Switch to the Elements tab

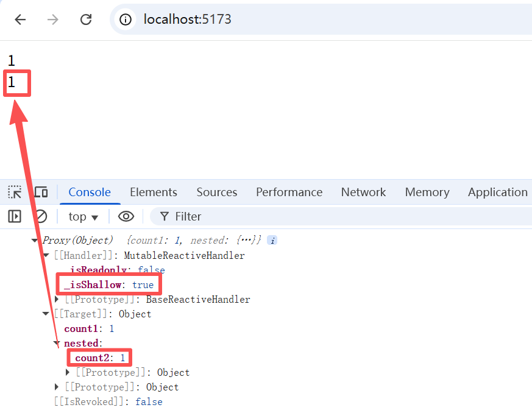(x=154, y=192)
